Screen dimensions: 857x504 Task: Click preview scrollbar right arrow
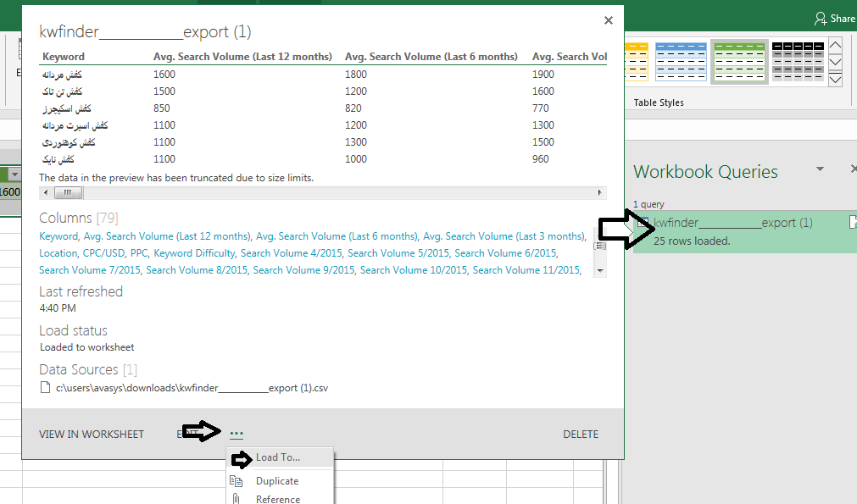pos(599,193)
